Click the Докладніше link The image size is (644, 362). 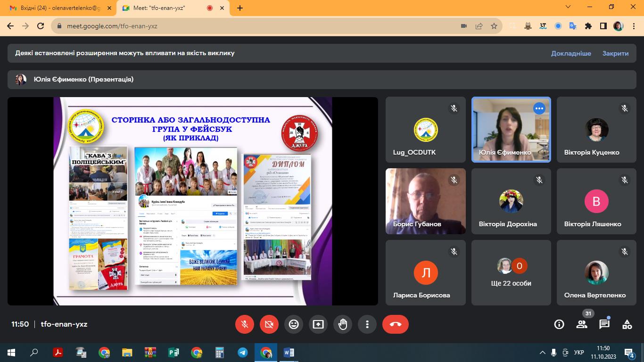(571, 53)
